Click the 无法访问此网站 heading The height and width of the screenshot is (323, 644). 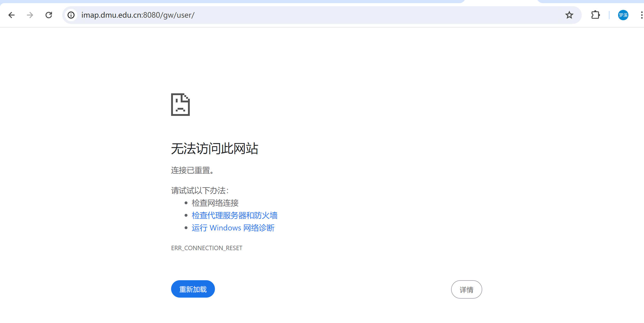tap(215, 149)
